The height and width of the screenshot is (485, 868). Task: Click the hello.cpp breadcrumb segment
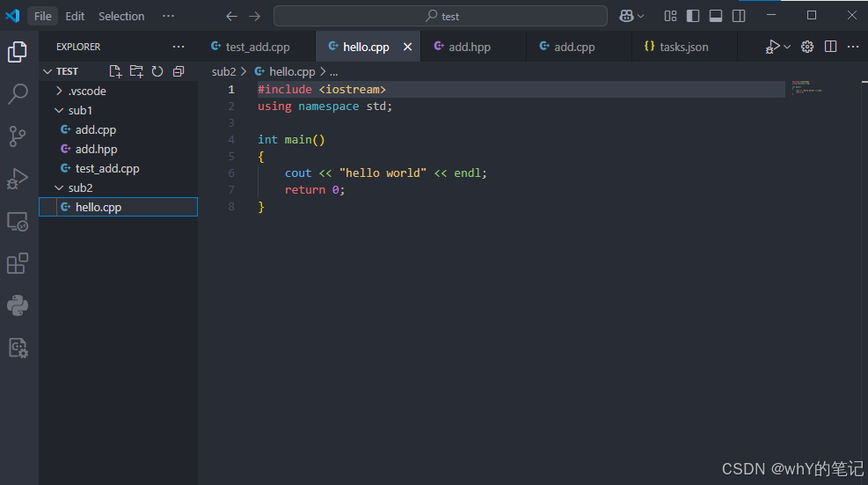(292, 72)
